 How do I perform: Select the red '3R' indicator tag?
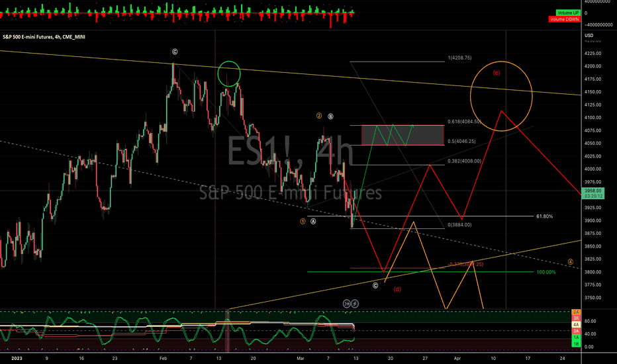(576, 318)
